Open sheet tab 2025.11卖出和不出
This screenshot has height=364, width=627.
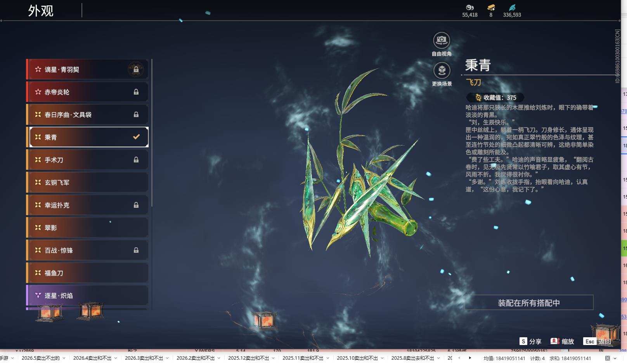(x=303, y=358)
